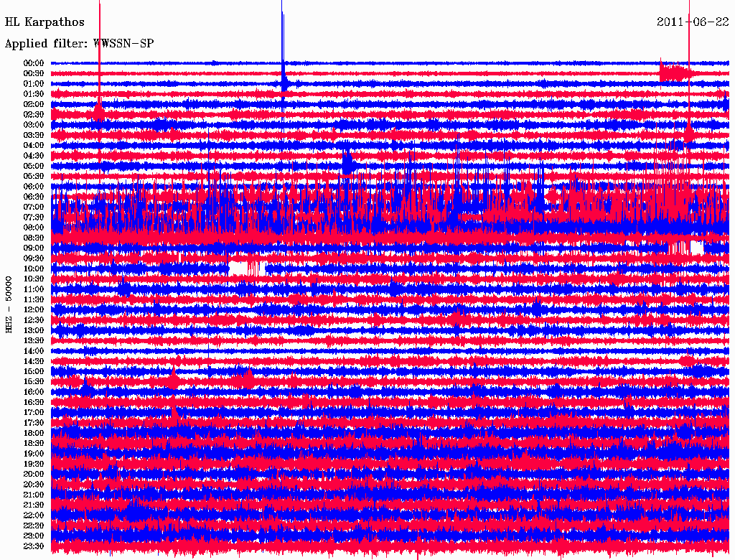This screenshot has width=735, height=560.
Task: Select the 00:00 time label
Action: 34,63
